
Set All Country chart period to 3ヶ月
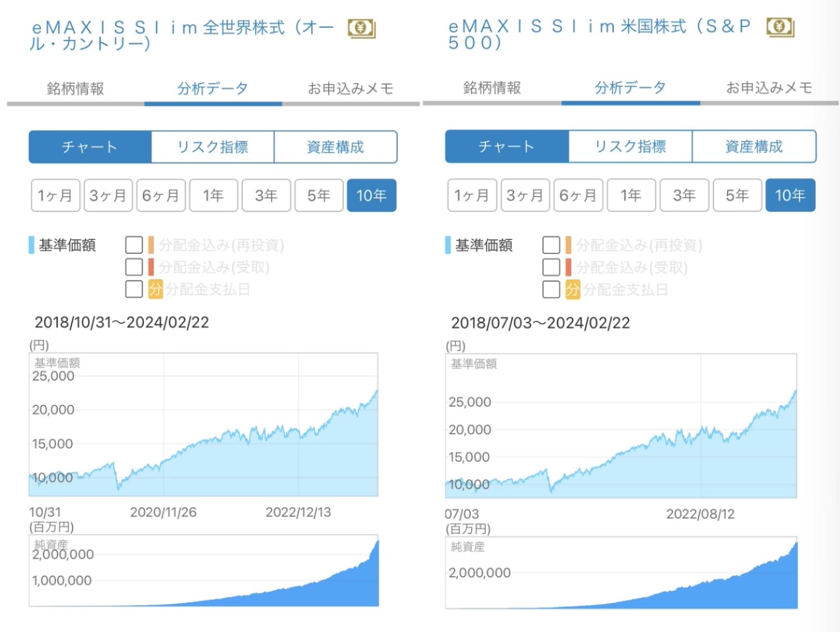coord(108,195)
